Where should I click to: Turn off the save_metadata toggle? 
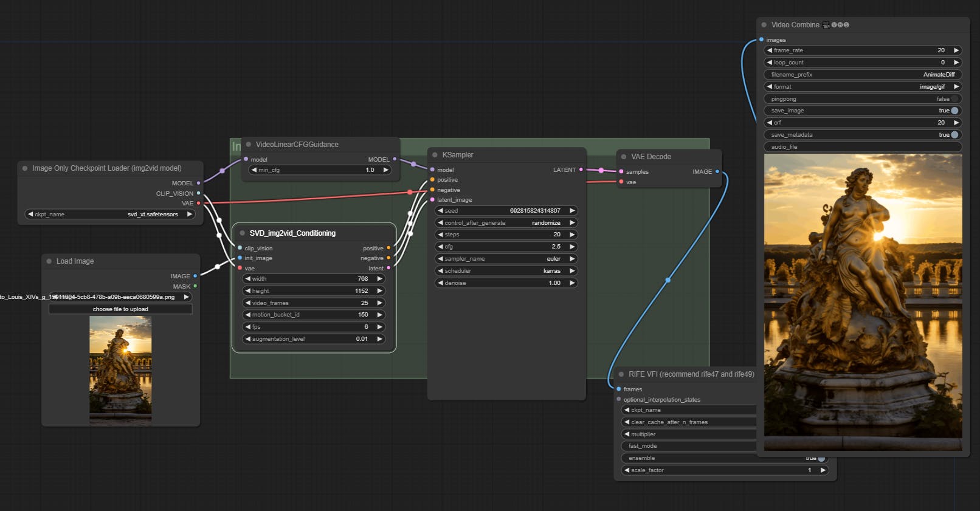tap(954, 135)
